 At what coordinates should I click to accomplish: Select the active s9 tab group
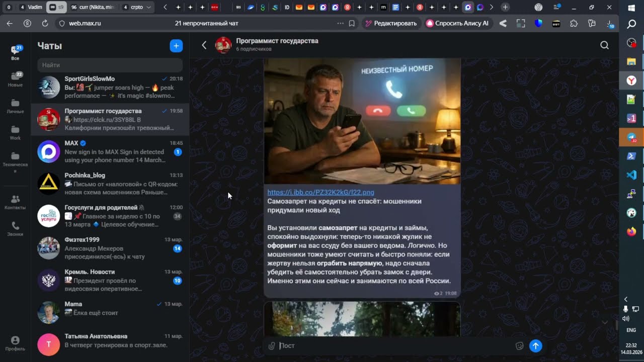pyautogui.click(x=56, y=8)
